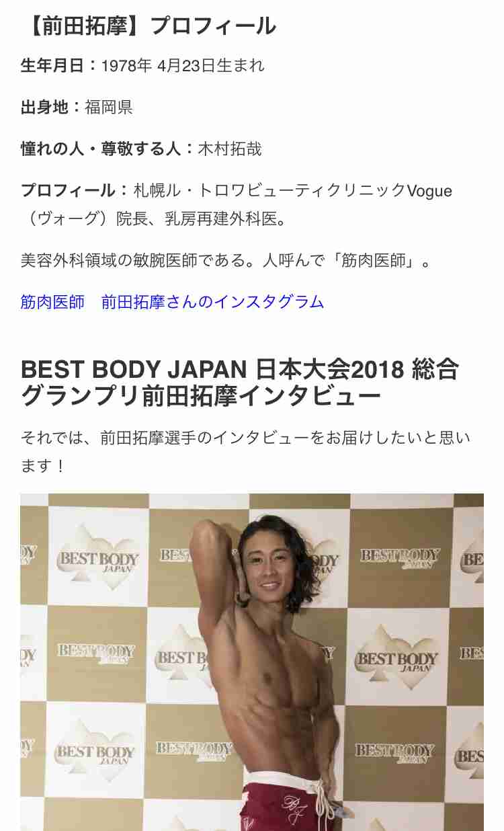Select the bold 出身地 label
Screen dimensions: 504x831
(x=44, y=107)
